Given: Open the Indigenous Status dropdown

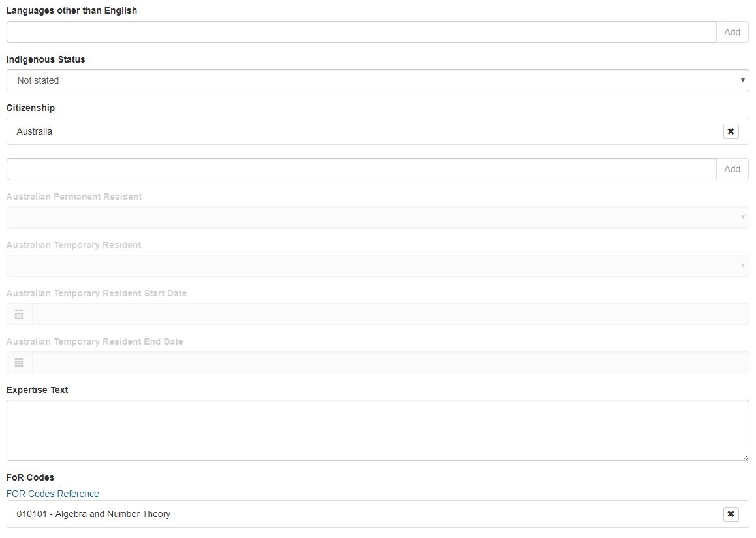Looking at the screenshot, I should [377, 80].
